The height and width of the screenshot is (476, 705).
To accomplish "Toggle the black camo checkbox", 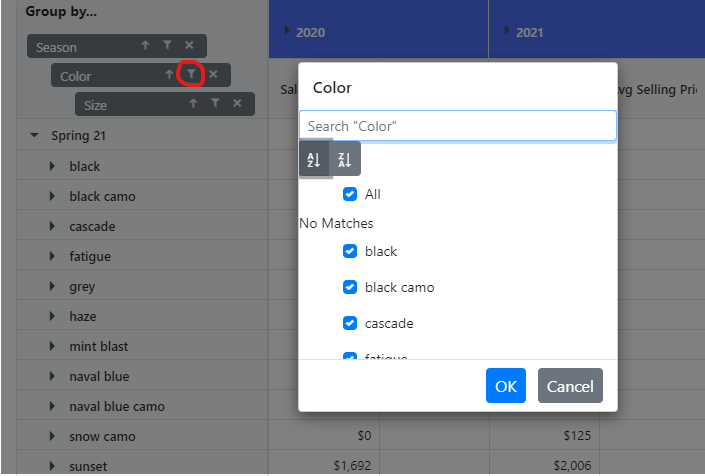I will pos(350,288).
